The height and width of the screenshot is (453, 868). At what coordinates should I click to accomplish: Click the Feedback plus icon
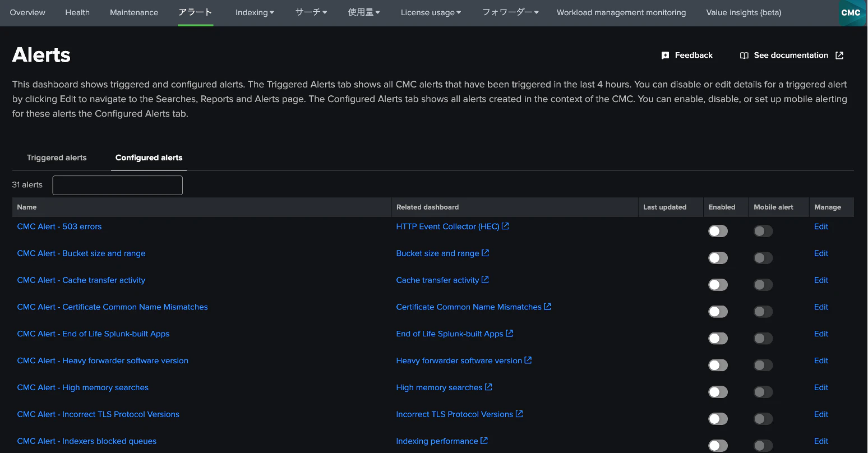665,56
